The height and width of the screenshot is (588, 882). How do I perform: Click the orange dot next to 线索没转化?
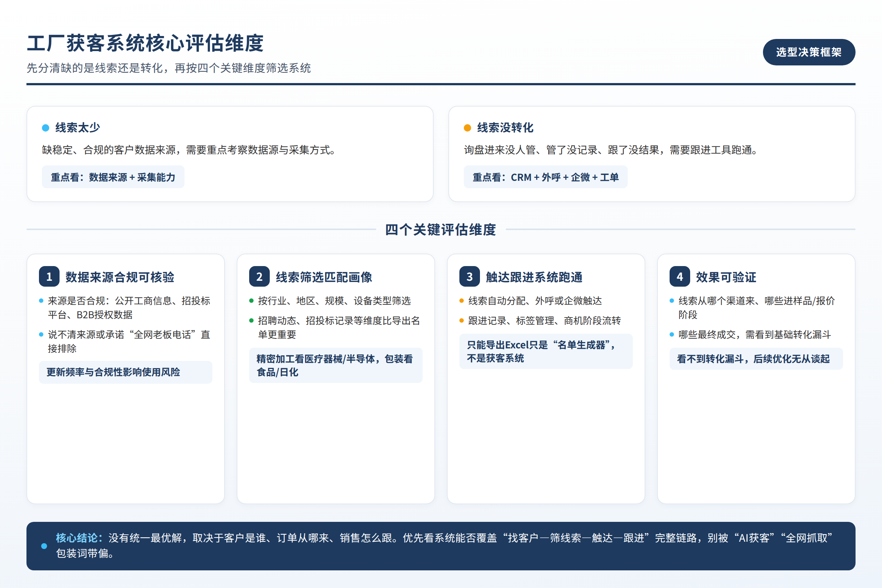coord(467,128)
